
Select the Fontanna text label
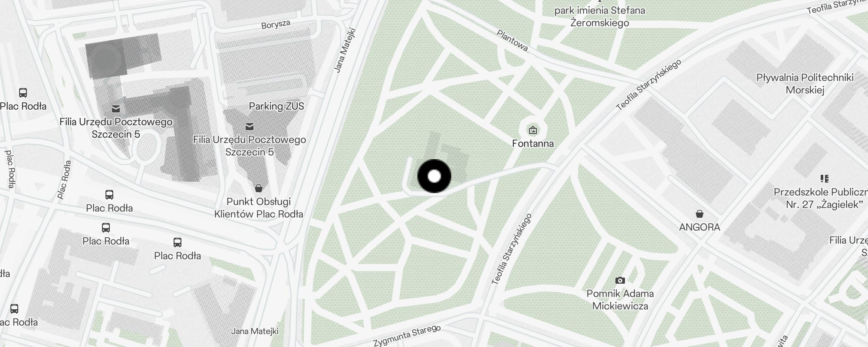click(533, 144)
